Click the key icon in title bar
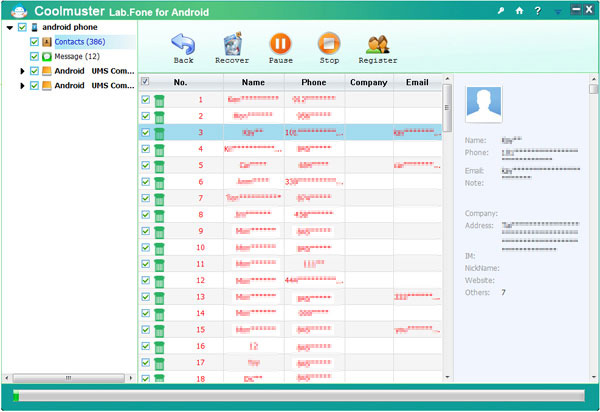The image size is (600, 412). pos(499,10)
